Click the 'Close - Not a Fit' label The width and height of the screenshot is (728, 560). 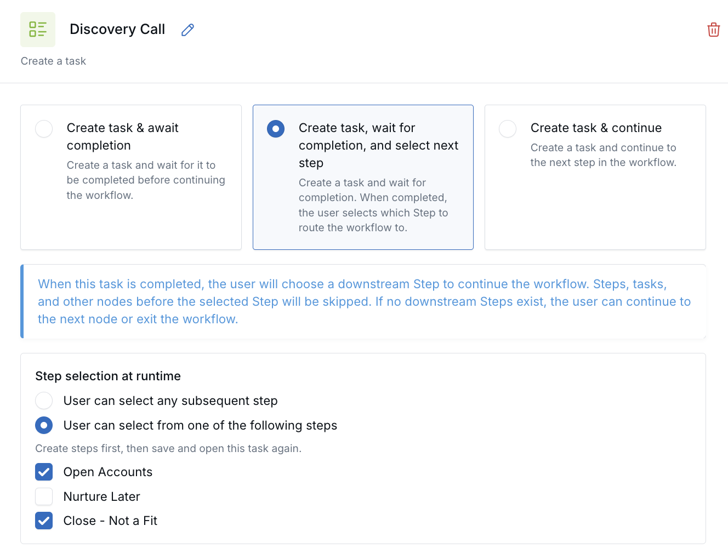coord(110,521)
